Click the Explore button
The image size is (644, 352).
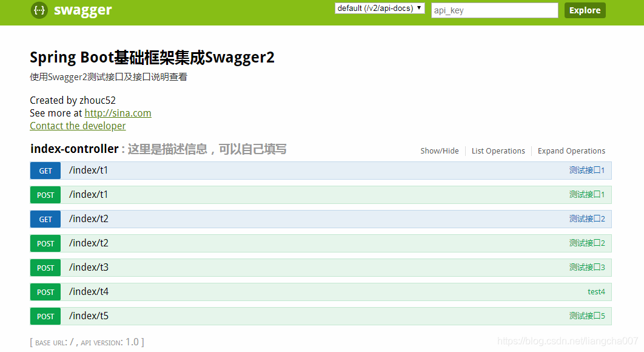pos(585,10)
